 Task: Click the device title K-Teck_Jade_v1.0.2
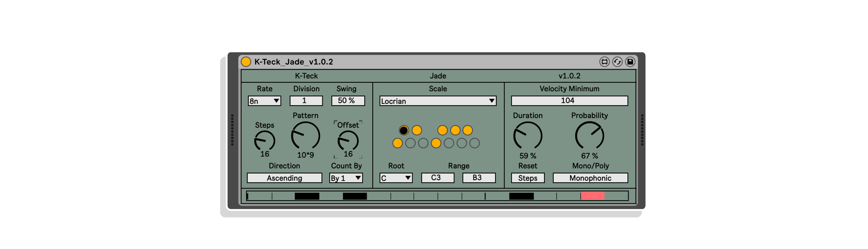pyautogui.click(x=294, y=62)
